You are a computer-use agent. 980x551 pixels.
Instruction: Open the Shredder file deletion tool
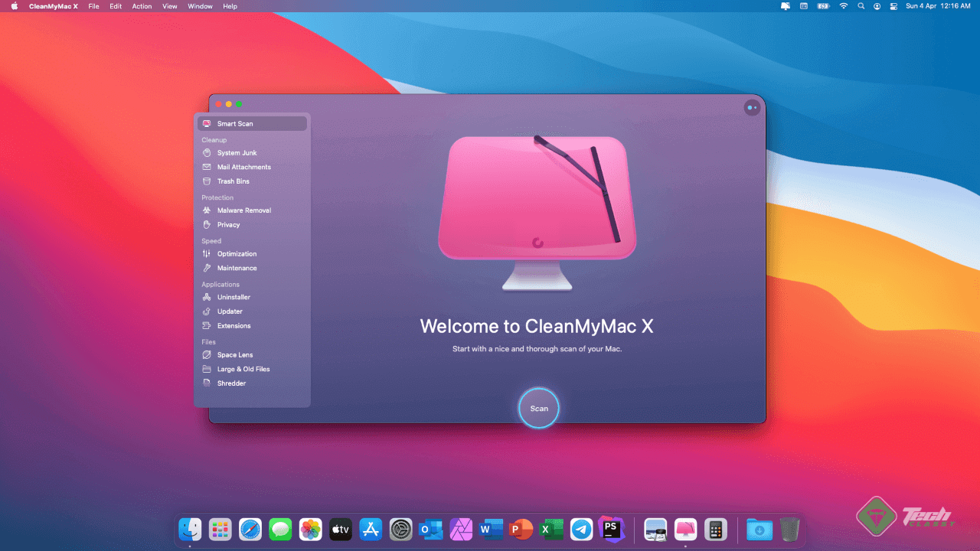[230, 383]
